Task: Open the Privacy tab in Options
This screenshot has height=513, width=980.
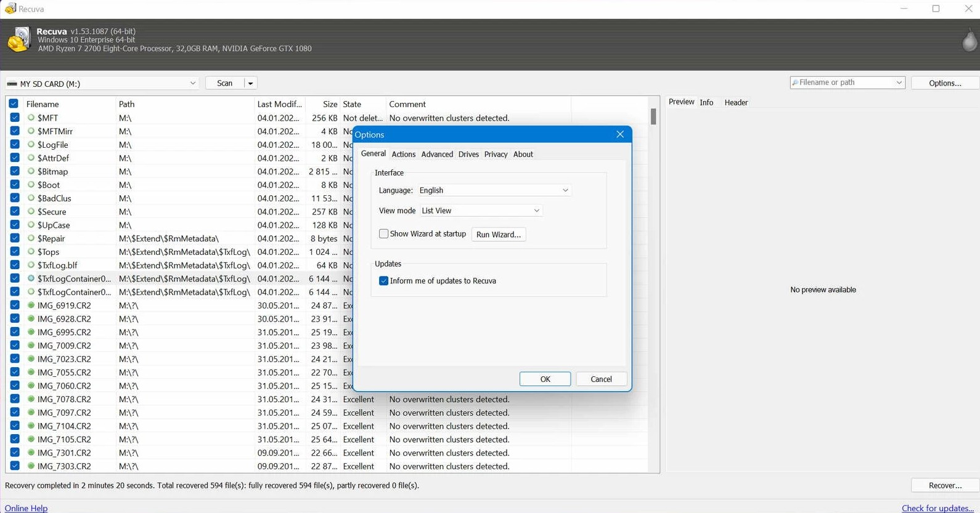Action: pos(496,154)
